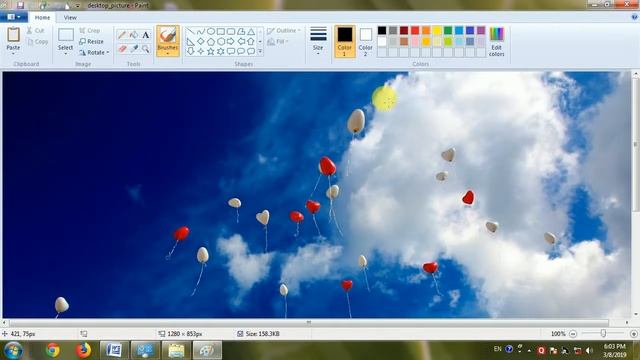Pick the yellow color swatch
This screenshot has height=360, width=640.
(437, 31)
